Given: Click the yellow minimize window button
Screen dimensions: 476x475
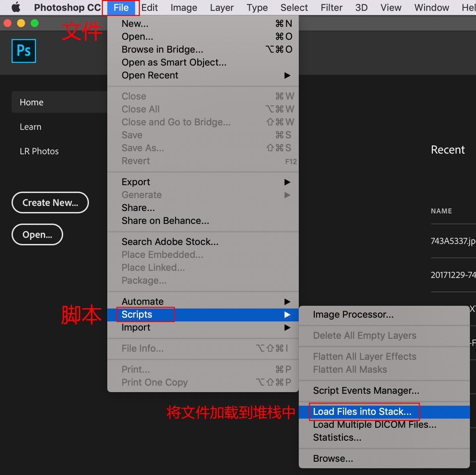Looking at the screenshot, I should [x=21, y=23].
